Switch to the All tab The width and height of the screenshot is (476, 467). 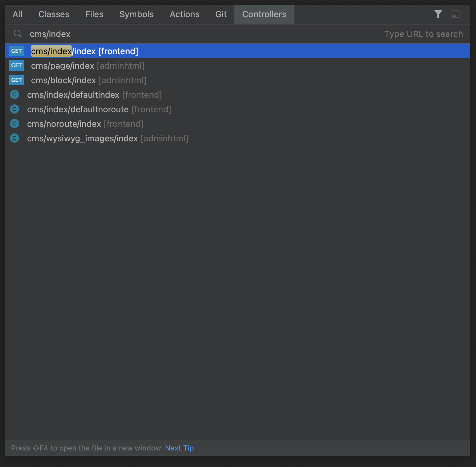17,14
